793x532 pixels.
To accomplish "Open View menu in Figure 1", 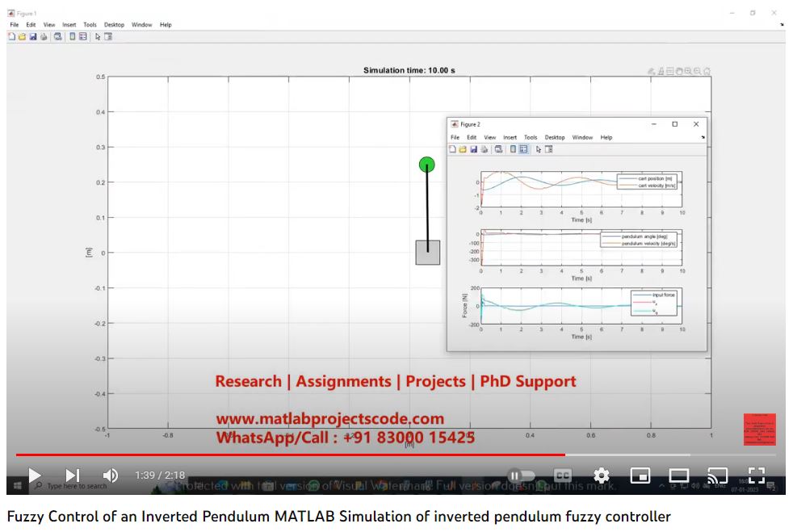I will pyautogui.click(x=49, y=24).
